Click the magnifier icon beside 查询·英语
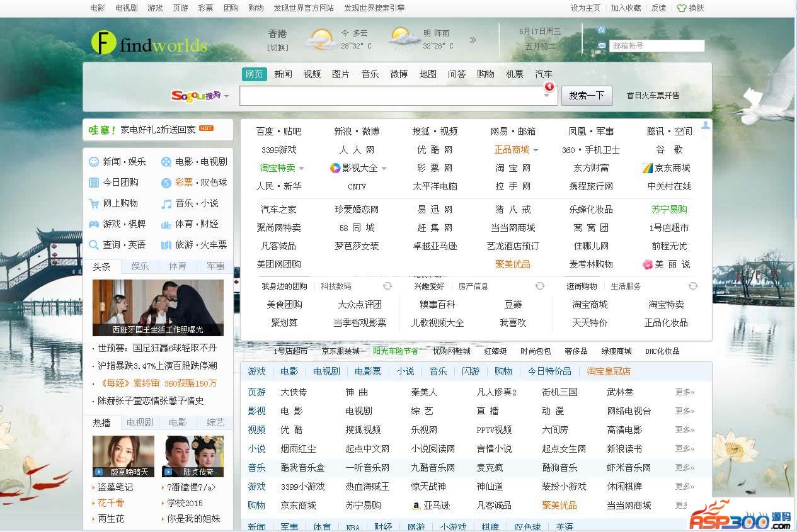 pos(94,245)
